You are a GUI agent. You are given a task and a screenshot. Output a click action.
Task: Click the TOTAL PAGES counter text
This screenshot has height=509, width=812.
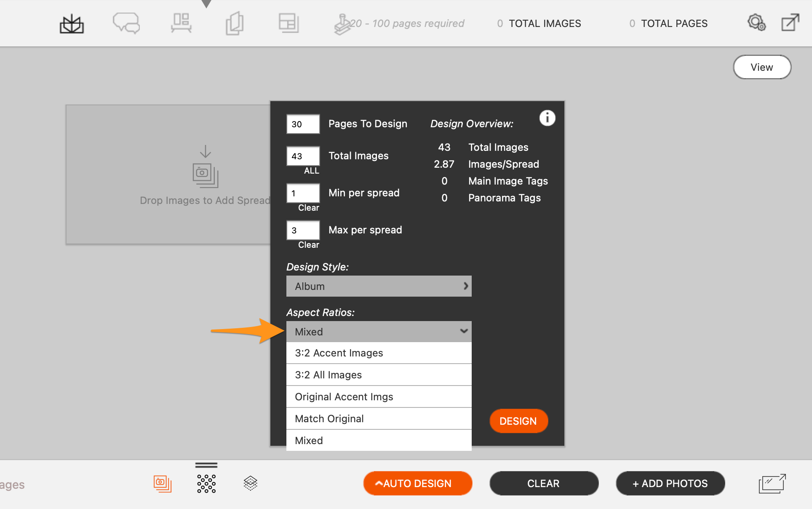tap(668, 24)
